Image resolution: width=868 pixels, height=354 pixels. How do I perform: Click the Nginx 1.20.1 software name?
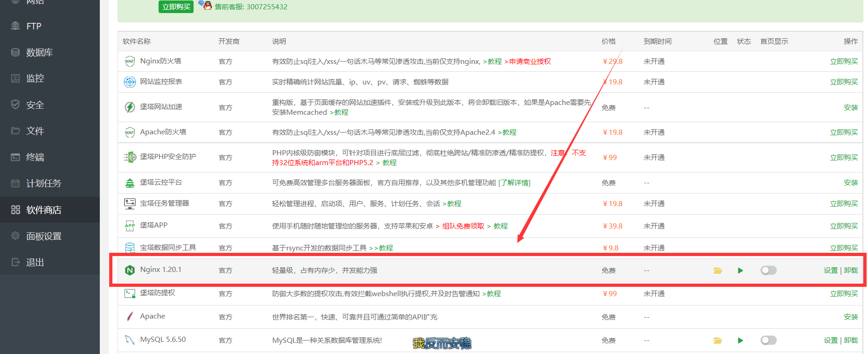point(161,270)
